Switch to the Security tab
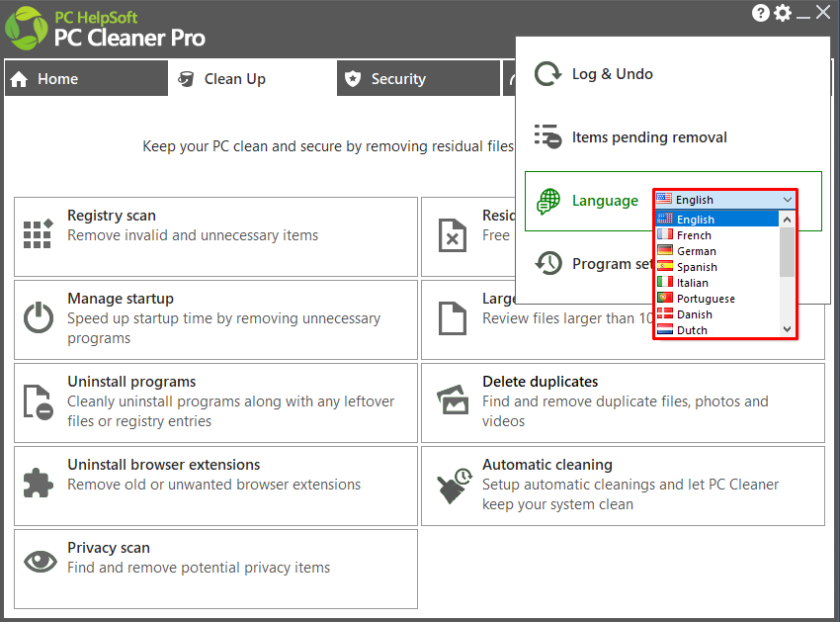The width and height of the screenshot is (840, 622). pyautogui.click(x=418, y=78)
